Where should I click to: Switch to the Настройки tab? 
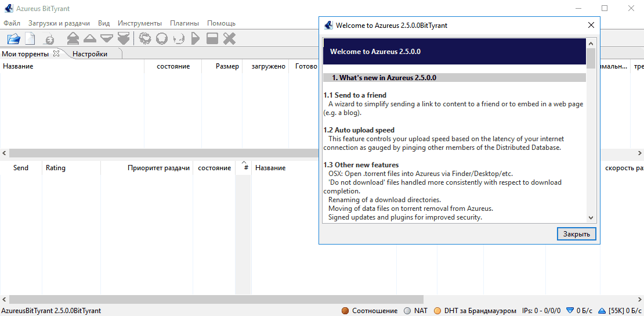tap(90, 54)
